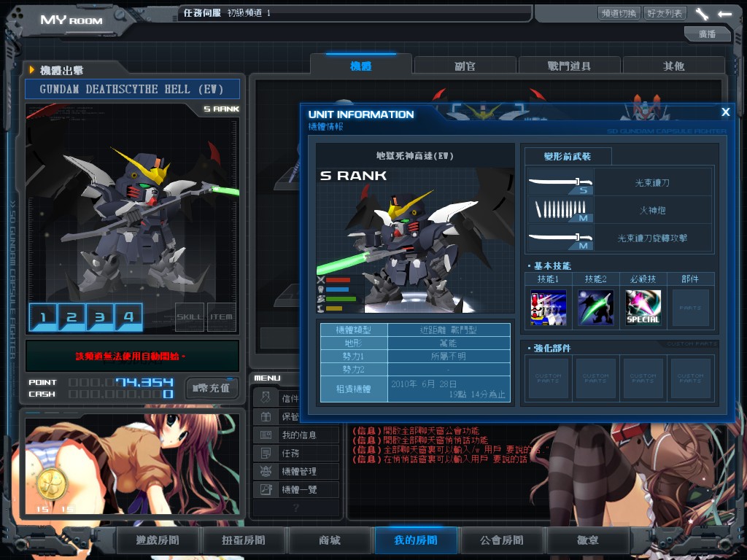This screenshot has height=560, width=747.
Task: Go to 公會房間
Action: point(502,540)
